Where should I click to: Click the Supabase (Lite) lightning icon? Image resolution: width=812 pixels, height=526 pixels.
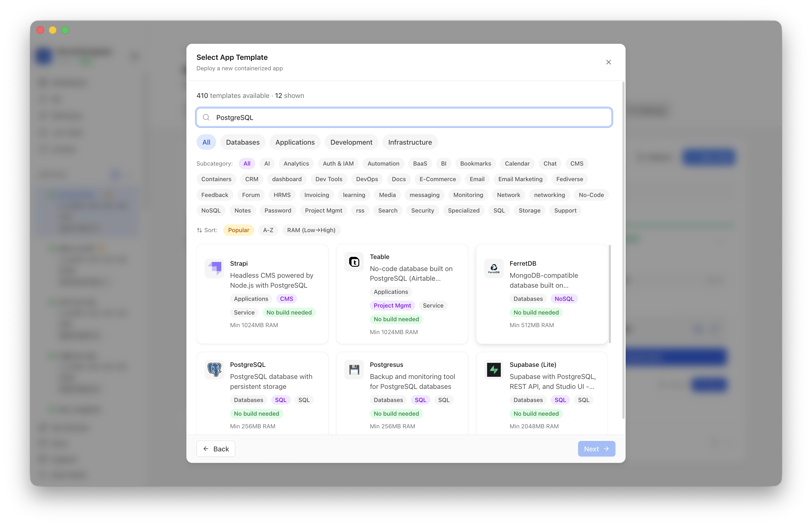click(494, 370)
